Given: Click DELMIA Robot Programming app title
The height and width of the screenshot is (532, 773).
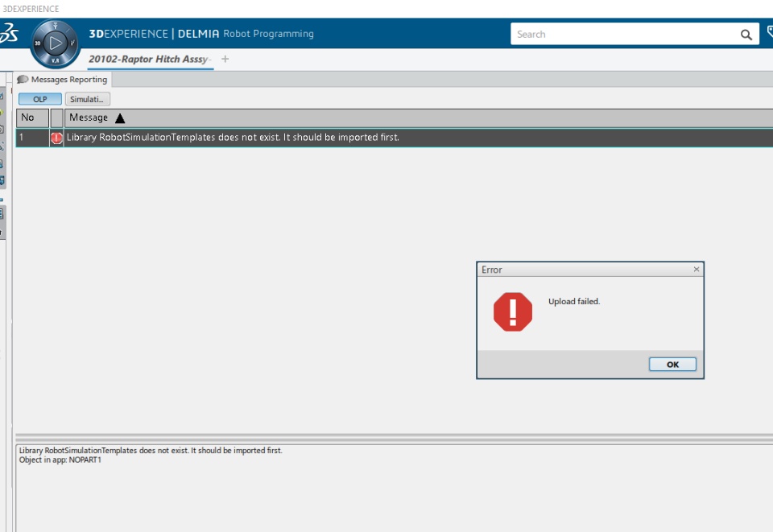Looking at the screenshot, I should click(x=246, y=34).
